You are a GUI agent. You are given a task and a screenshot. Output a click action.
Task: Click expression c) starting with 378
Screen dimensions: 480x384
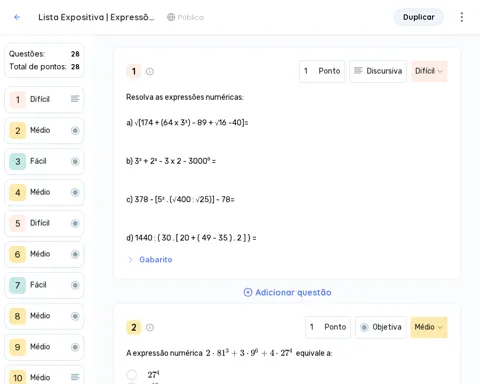(180, 199)
